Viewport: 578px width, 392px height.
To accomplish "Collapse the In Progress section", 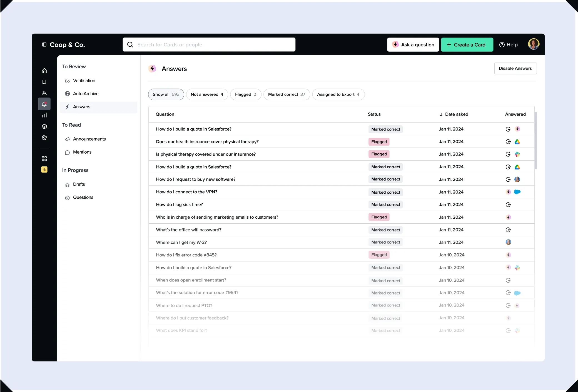I will tap(75, 170).
